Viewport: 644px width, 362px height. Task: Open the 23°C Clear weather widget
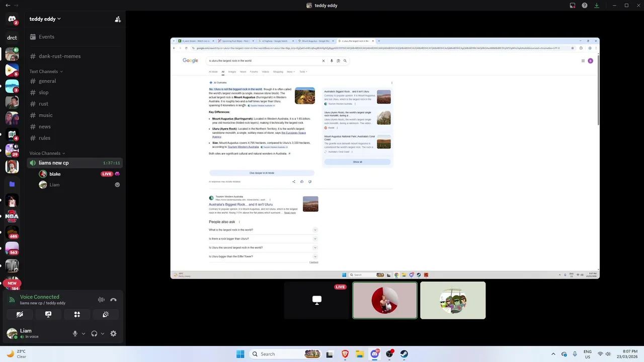17,354
